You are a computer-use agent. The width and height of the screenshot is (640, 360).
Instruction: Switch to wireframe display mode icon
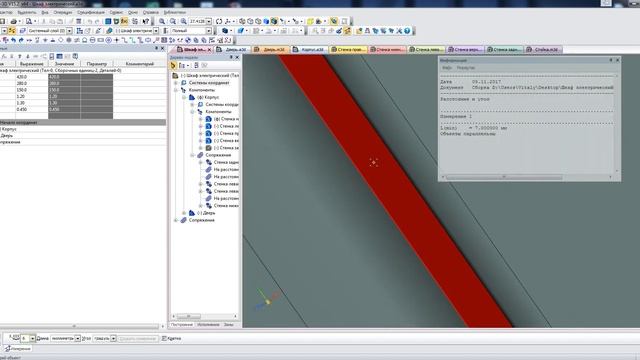(242, 21)
